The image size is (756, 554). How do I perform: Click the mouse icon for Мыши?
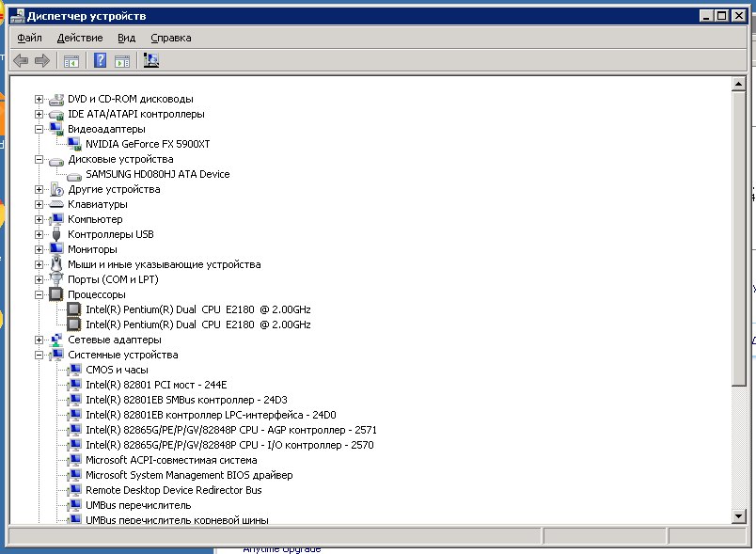[56, 264]
